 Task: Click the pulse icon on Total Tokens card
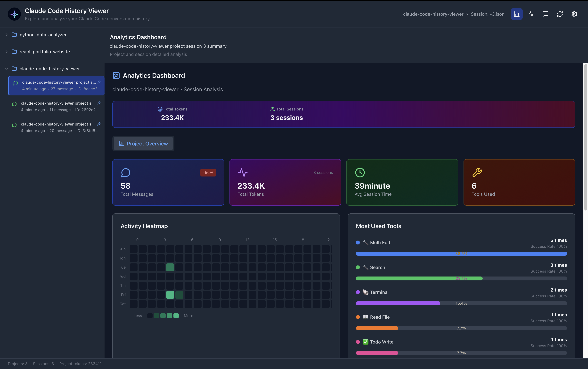pos(243,173)
